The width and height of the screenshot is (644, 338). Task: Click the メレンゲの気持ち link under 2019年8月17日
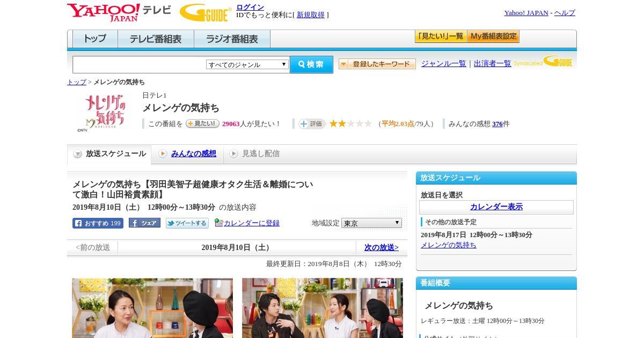[x=449, y=245]
